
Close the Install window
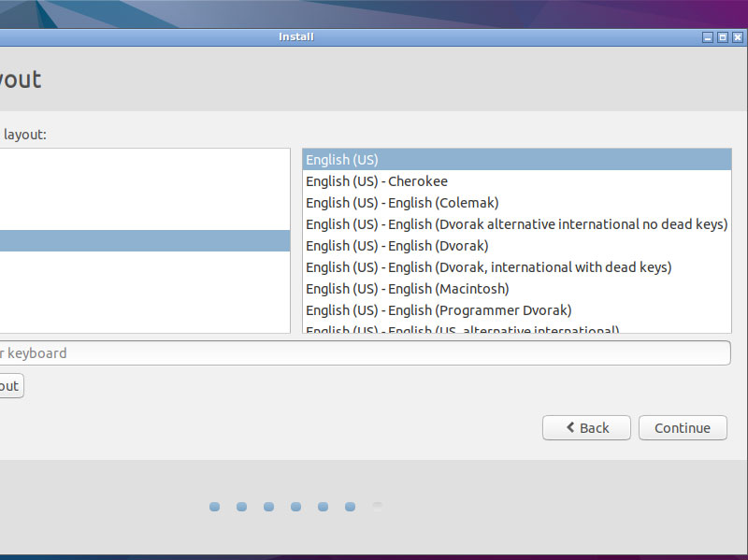point(738,37)
